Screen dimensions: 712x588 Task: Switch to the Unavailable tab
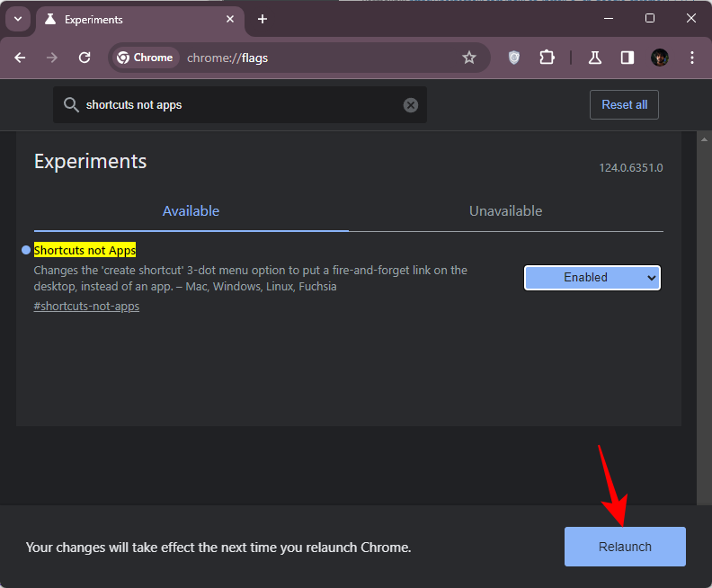(x=505, y=211)
